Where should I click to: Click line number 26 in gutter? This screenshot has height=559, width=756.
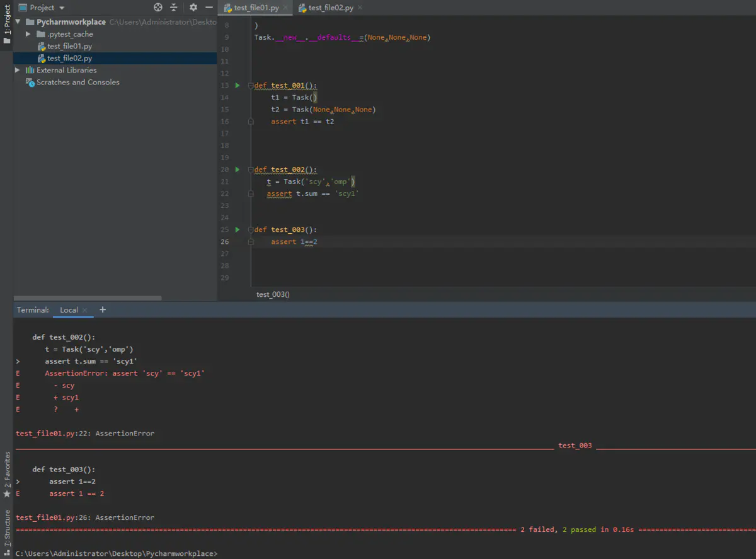pyautogui.click(x=226, y=241)
